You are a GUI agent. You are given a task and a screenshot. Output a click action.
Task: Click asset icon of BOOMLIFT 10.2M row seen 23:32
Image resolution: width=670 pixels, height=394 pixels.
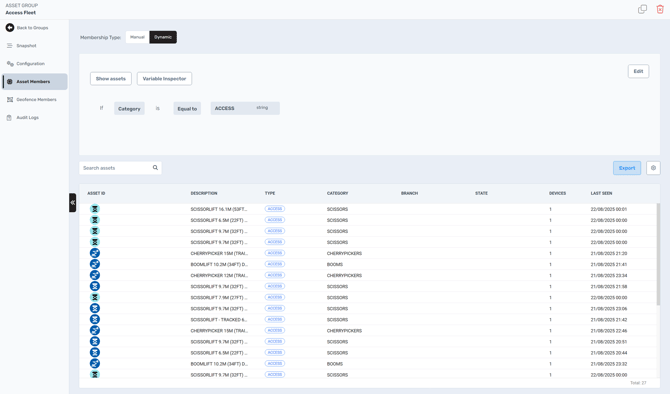click(x=95, y=364)
